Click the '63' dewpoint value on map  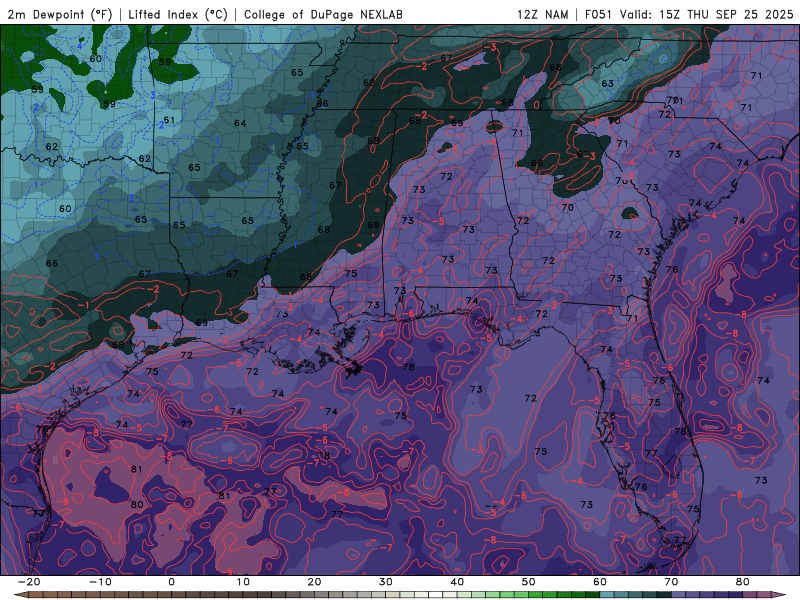coord(607,83)
